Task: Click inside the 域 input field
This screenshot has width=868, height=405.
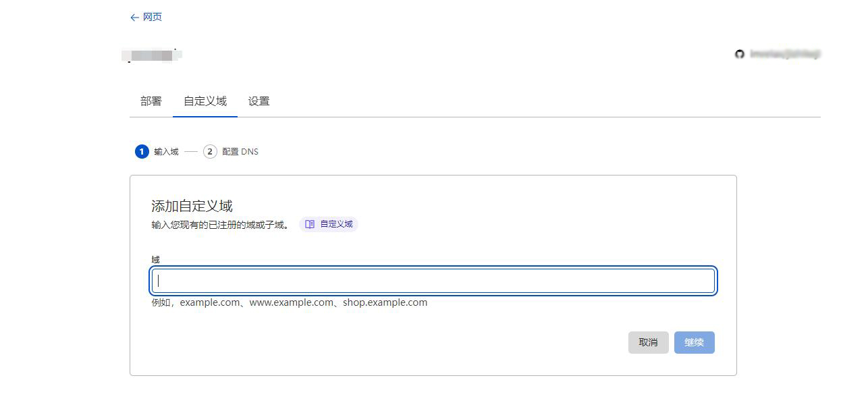Action: 433,281
